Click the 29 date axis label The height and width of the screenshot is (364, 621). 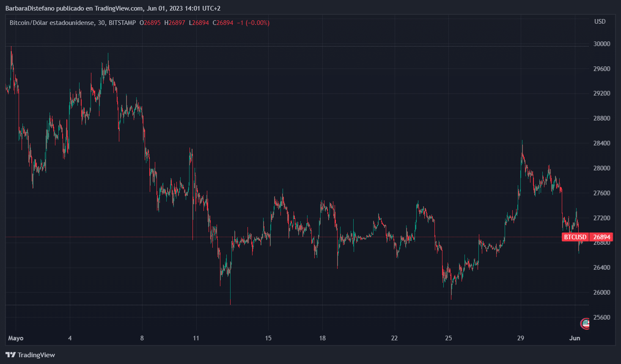[520, 338]
